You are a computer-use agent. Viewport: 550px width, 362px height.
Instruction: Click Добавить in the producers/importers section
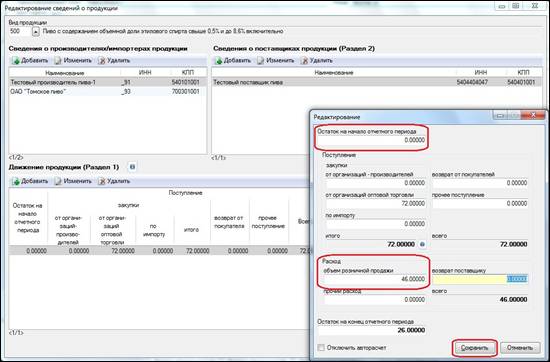point(31,60)
